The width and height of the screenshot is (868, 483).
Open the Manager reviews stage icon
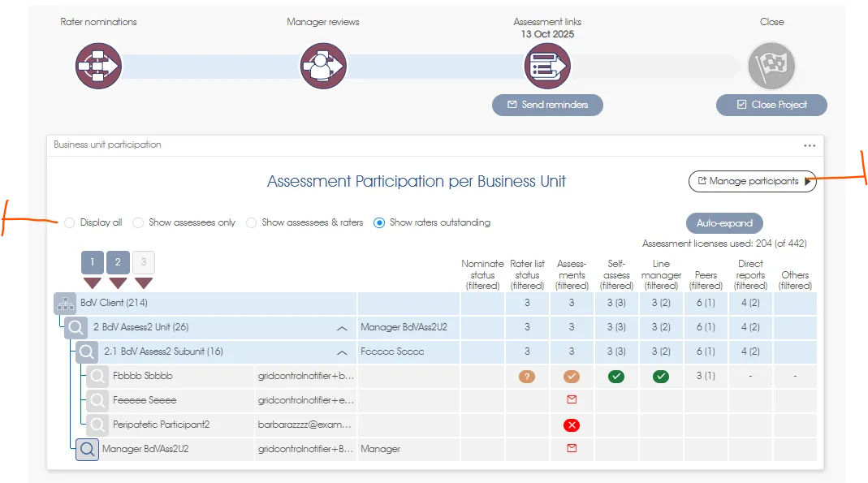click(x=323, y=66)
